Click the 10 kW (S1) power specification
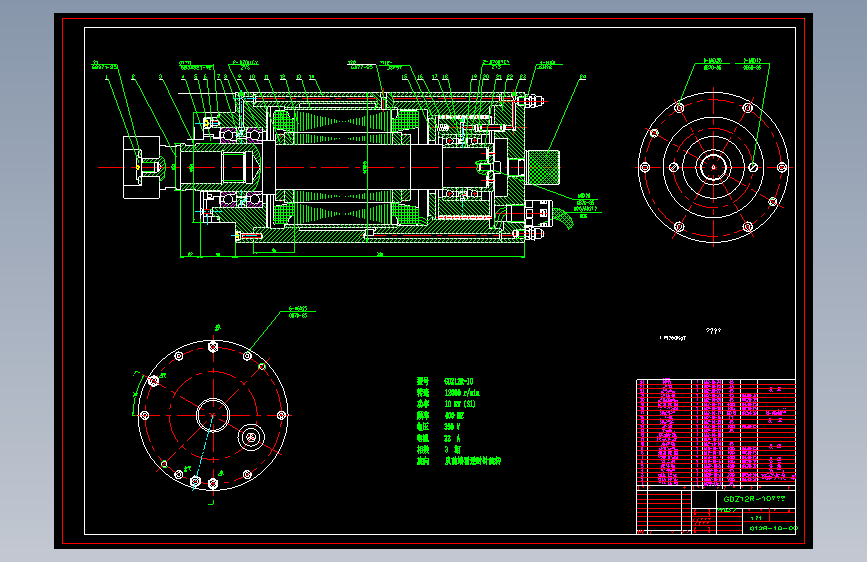The height and width of the screenshot is (562, 867). pos(459,404)
